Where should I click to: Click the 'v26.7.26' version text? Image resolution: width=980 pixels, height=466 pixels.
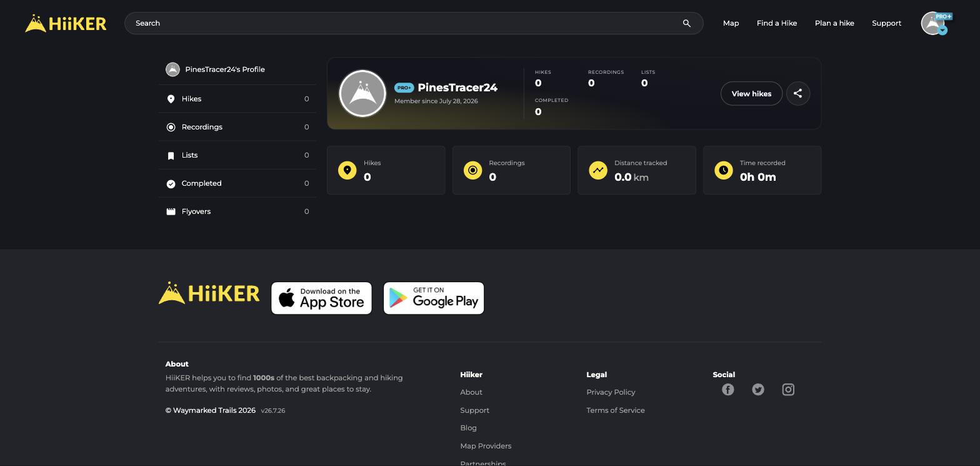pos(273,411)
